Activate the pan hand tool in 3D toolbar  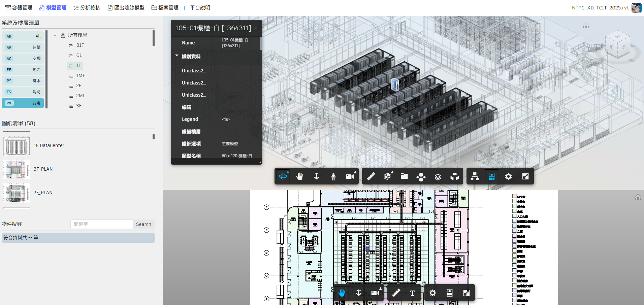click(x=299, y=176)
